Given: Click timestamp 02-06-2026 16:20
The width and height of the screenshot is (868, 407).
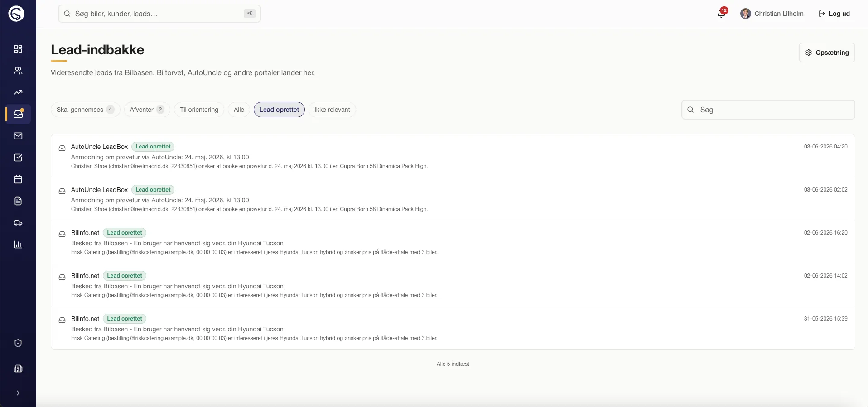Looking at the screenshot, I should [825, 233].
